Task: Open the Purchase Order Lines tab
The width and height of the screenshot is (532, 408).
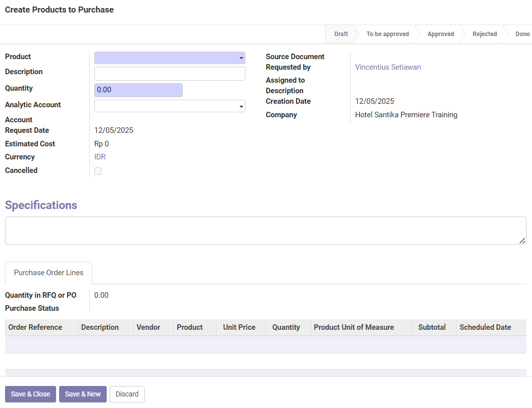Action: click(49, 273)
